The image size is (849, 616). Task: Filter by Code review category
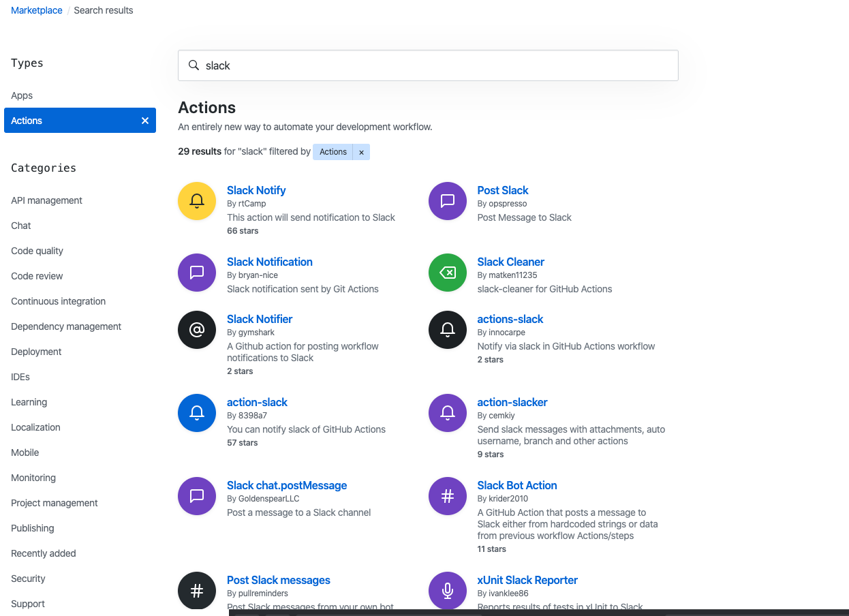[37, 276]
